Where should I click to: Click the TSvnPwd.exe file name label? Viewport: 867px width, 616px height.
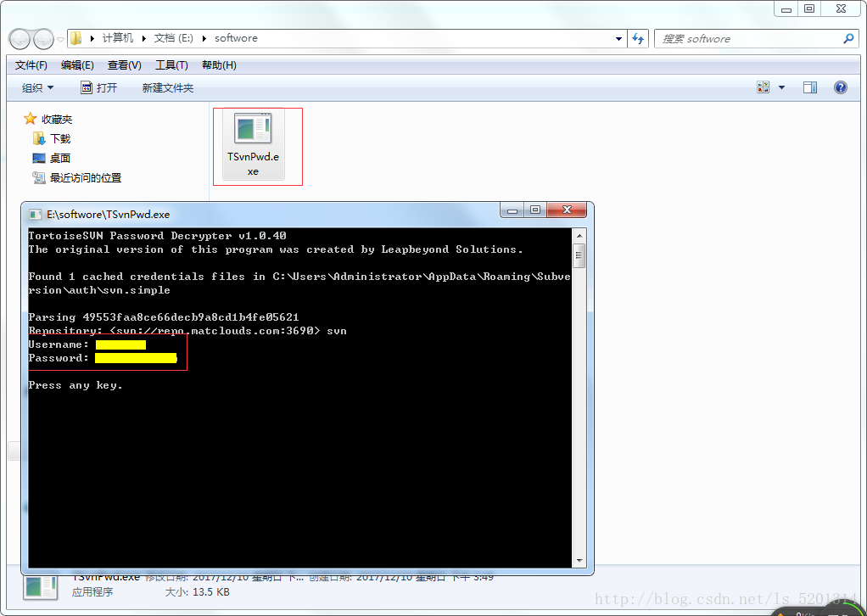click(x=254, y=165)
